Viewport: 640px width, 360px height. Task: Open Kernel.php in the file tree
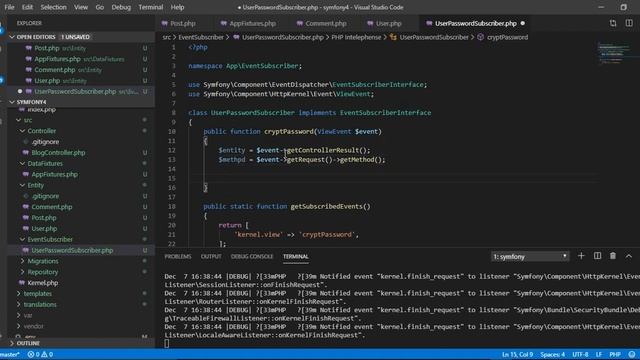click(42, 283)
